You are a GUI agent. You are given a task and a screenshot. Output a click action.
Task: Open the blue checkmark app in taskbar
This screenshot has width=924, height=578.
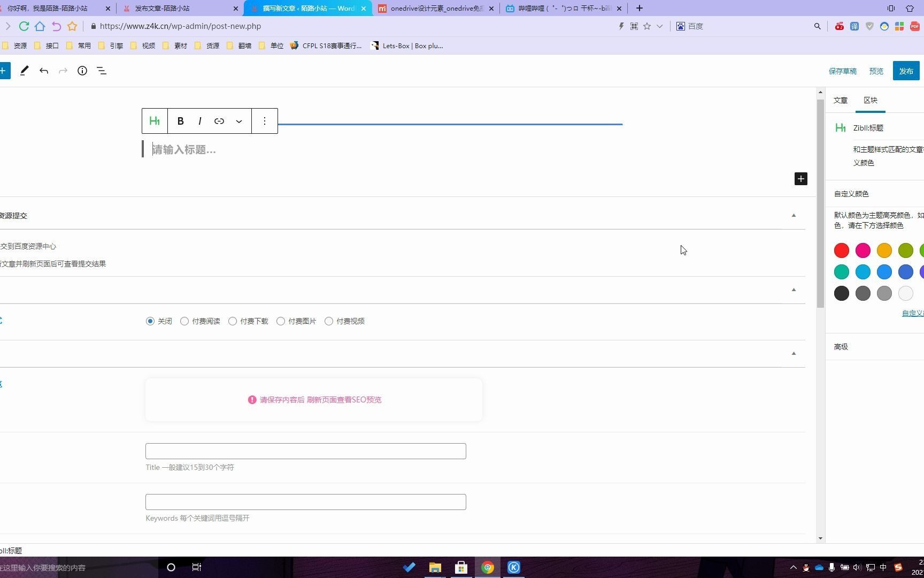click(409, 567)
